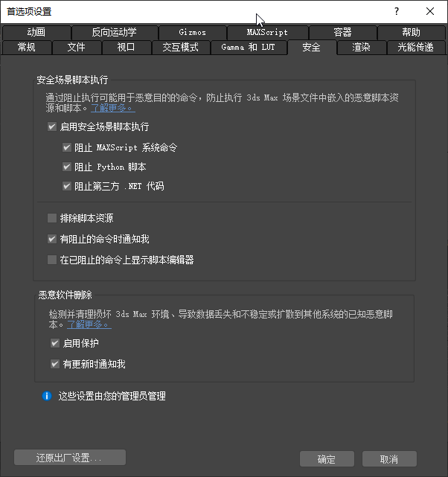Click the question mark help icon
Viewport: 448px width, 477px height.
(397, 12)
